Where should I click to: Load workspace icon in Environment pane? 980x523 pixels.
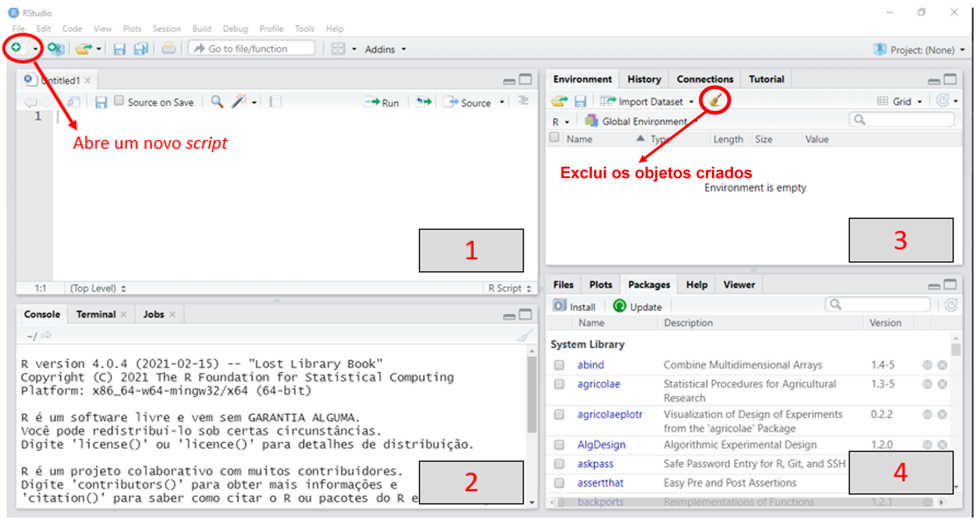click(x=559, y=101)
